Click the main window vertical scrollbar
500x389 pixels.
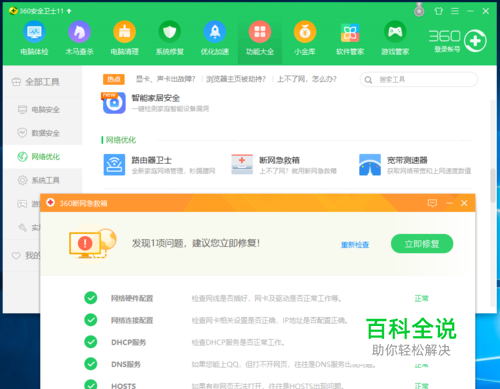click(492, 185)
